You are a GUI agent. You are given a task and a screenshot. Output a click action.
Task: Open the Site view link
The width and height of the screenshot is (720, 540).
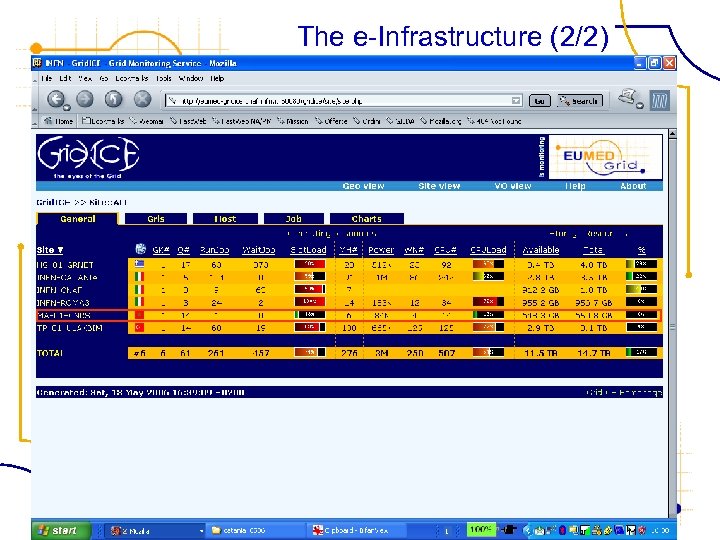click(x=439, y=186)
